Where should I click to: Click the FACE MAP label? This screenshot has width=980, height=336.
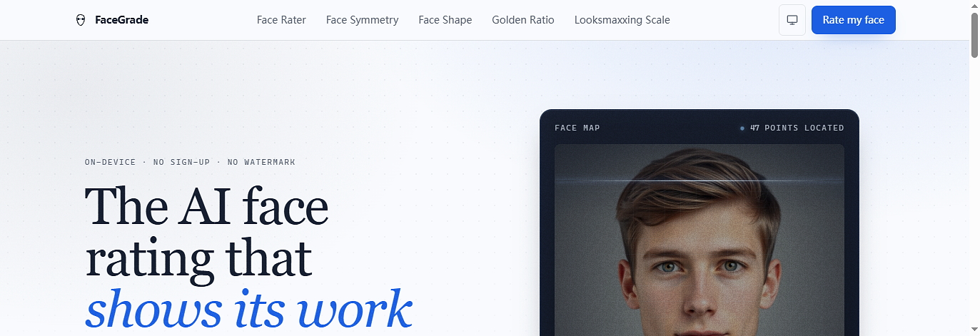(x=577, y=128)
